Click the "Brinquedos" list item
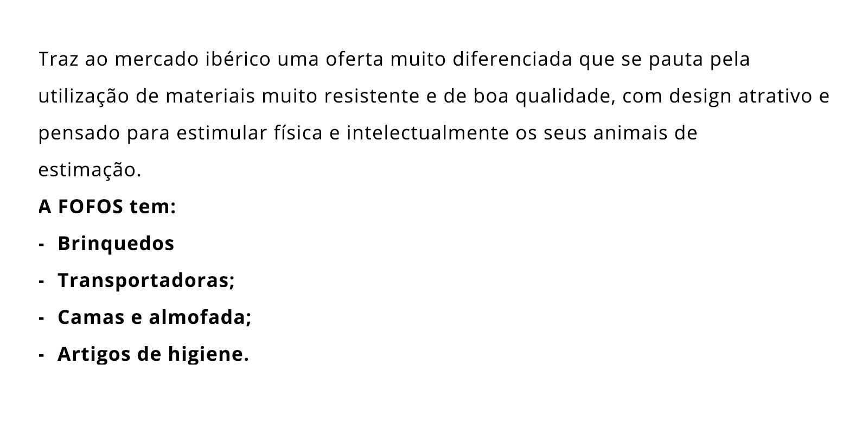This screenshot has height=434, width=868. click(x=116, y=244)
